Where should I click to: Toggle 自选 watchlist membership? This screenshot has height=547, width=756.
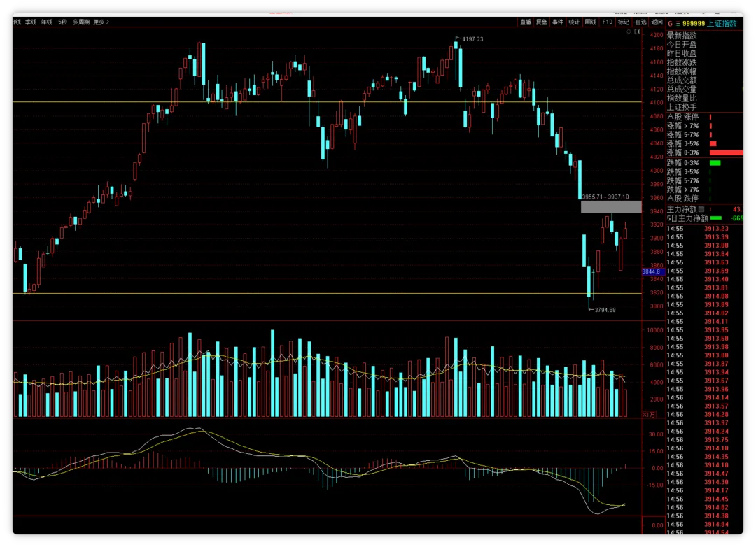pyautogui.click(x=640, y=22)
